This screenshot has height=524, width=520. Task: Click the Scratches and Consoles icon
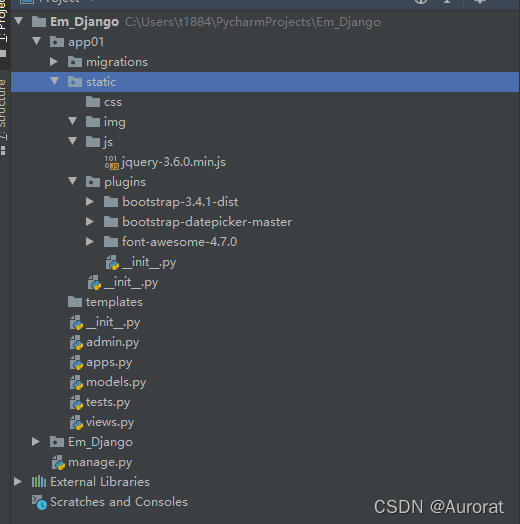[39, 502]
